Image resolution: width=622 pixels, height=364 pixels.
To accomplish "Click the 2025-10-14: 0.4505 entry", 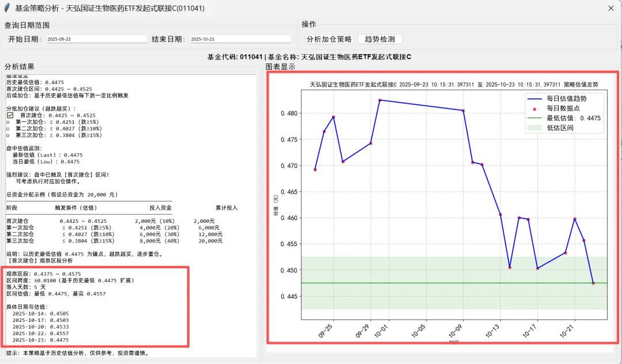I will point(40,314).
